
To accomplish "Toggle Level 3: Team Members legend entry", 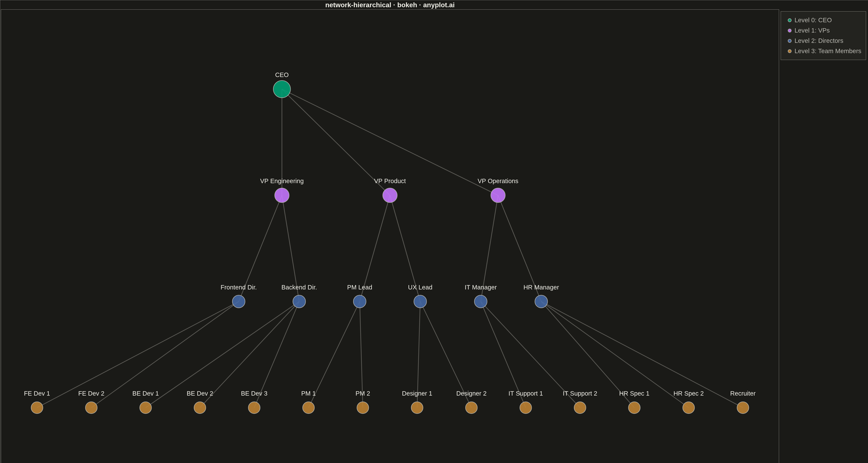I will click(x=824, y=51).
